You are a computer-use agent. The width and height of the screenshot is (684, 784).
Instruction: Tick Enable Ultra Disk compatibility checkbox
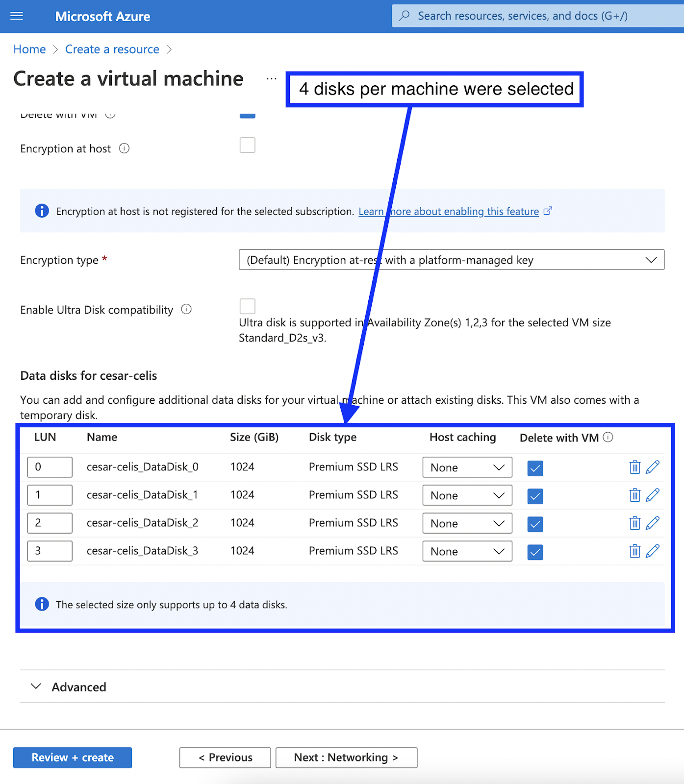tap(247, 306)
